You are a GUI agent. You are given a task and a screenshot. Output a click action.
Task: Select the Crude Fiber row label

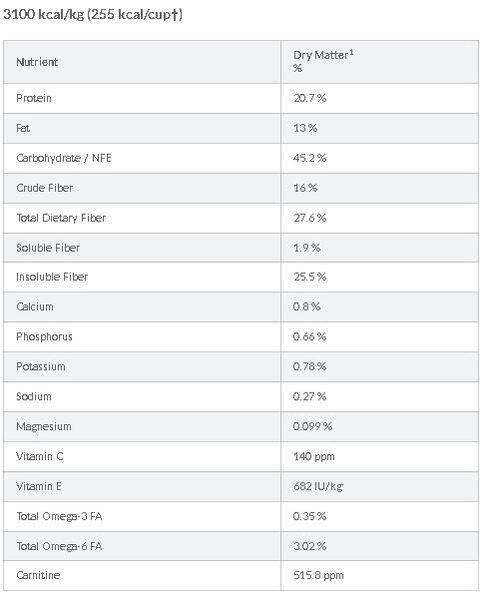tap(44, 188)
